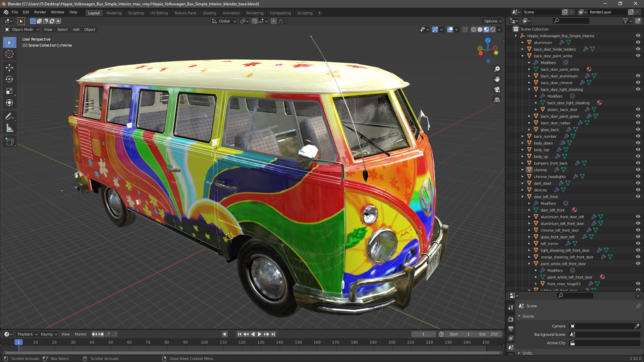Click the outliner search field

(571, 21)
